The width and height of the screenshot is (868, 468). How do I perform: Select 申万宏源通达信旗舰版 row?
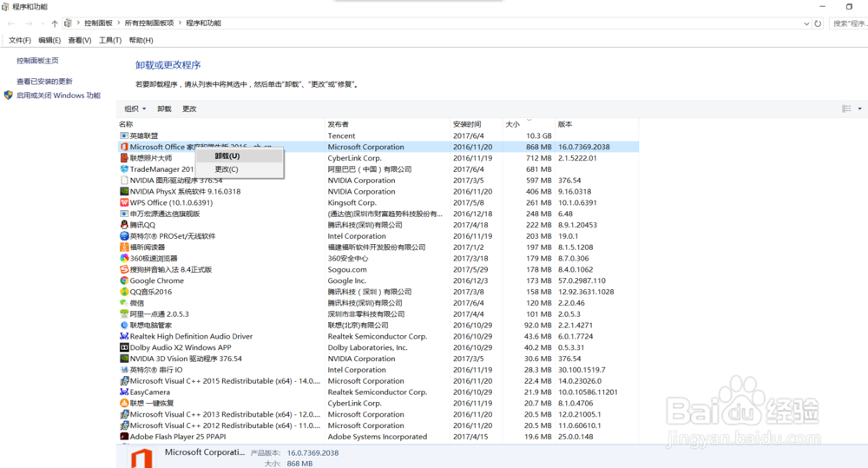coord(378,214)
